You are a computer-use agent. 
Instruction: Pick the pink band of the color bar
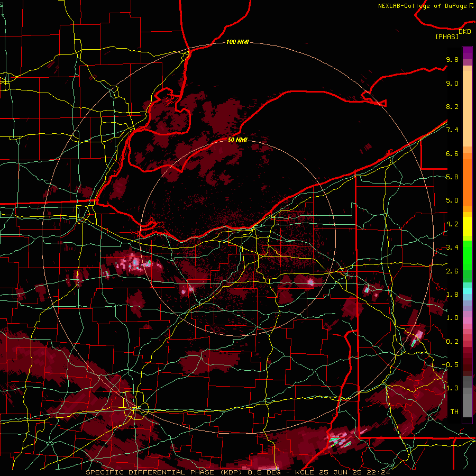(467, 321)
